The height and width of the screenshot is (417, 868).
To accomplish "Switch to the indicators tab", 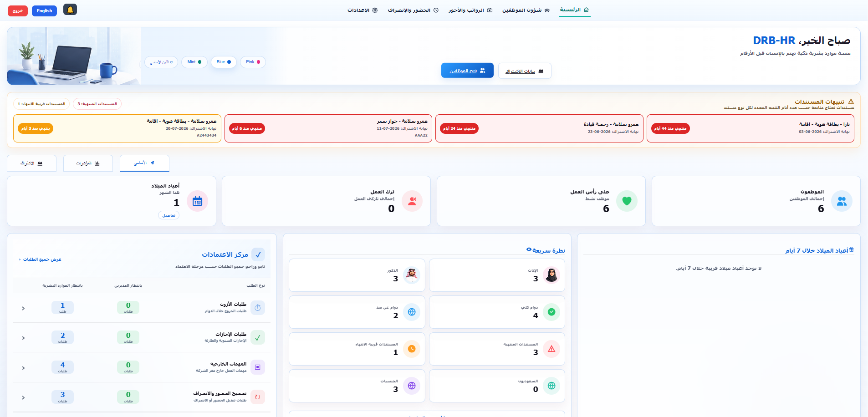I will (88, 163).
